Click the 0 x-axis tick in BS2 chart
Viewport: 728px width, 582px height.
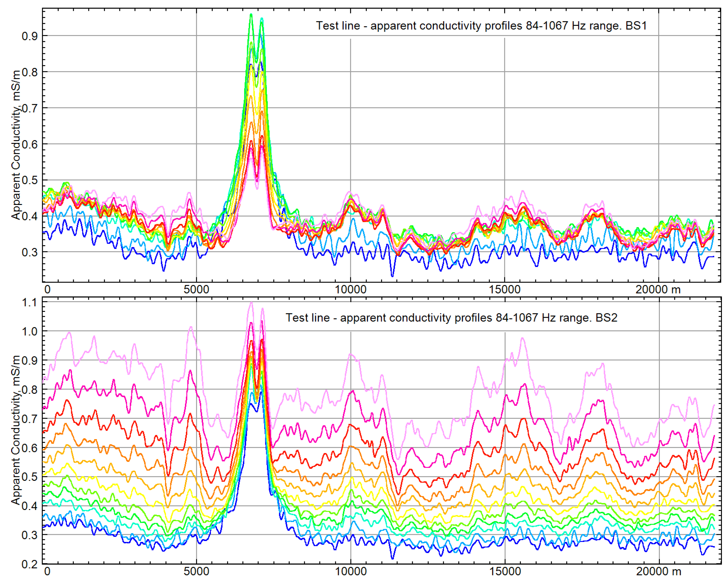coord(47,572)
